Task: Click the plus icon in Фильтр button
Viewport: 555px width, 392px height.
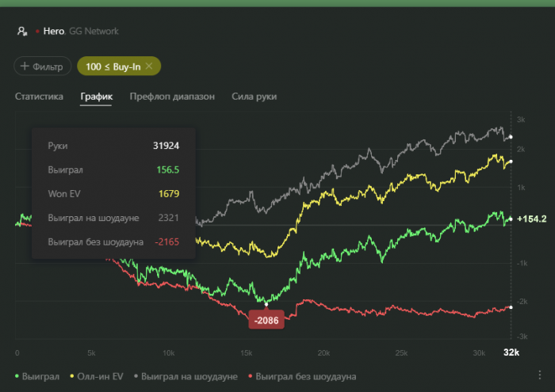Action: pos(25,66)
